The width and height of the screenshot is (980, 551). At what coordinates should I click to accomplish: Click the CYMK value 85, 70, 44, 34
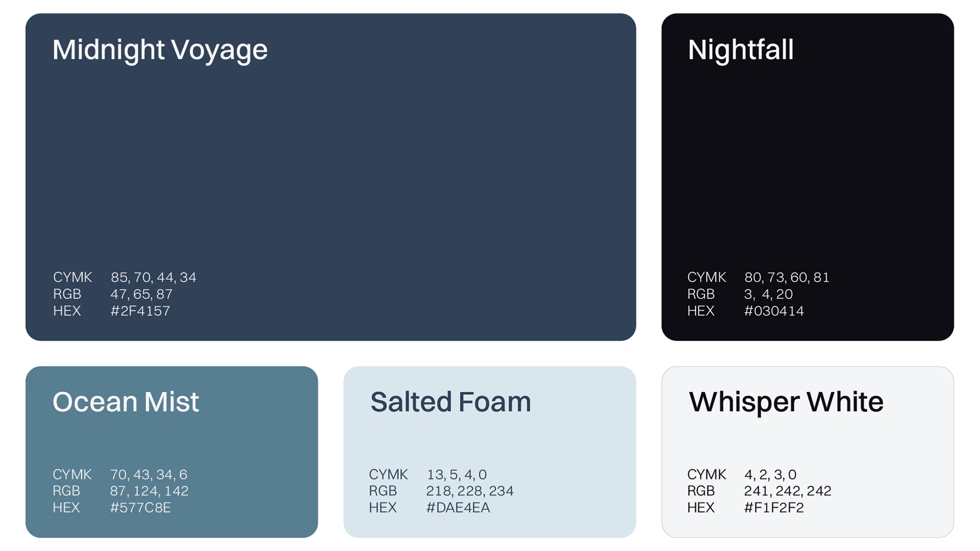point(153,278)
